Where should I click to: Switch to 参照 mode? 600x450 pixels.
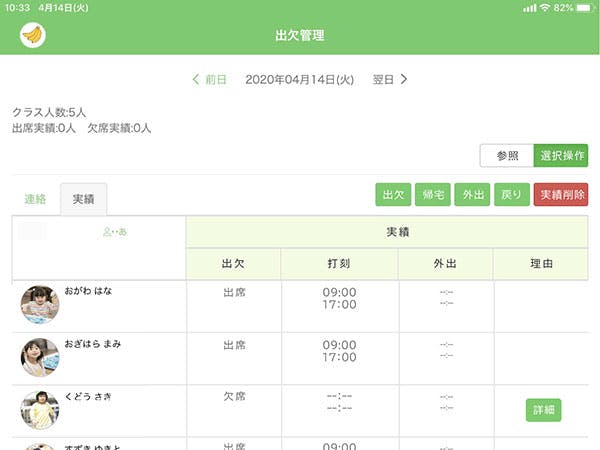507,155
